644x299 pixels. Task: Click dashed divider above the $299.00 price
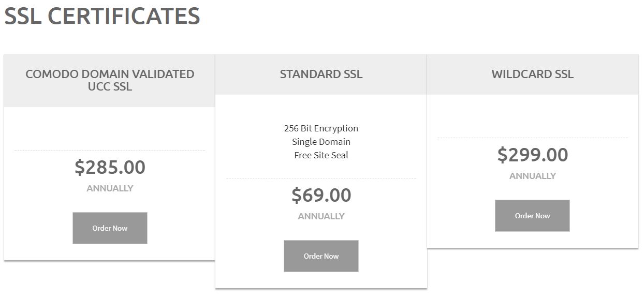click(533, 138)
